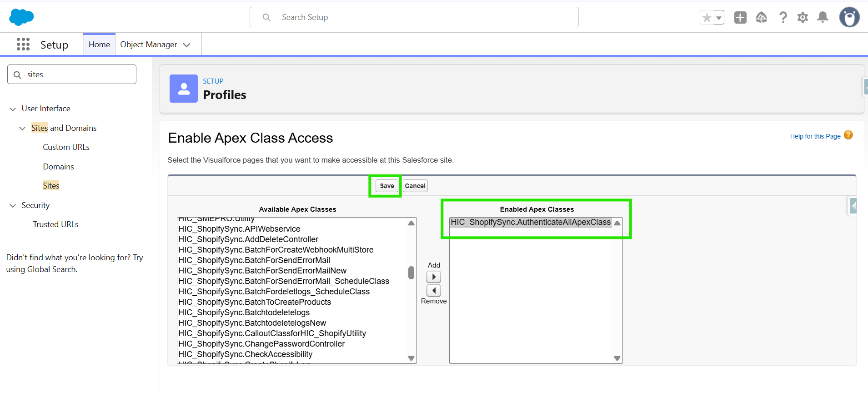Open the user profile avatar
868x397 pixels.
pyautogui.click(x=849, y=18)
